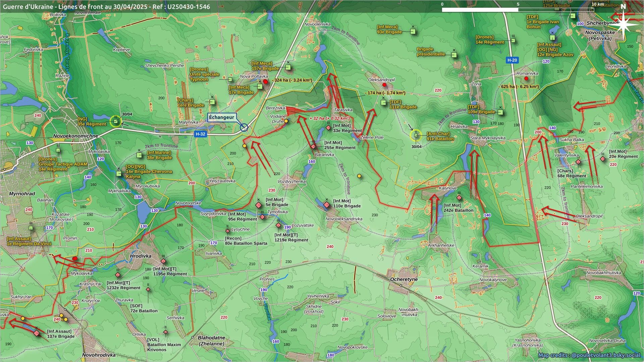Click the Tarasivka village label

tap(343, 110)
